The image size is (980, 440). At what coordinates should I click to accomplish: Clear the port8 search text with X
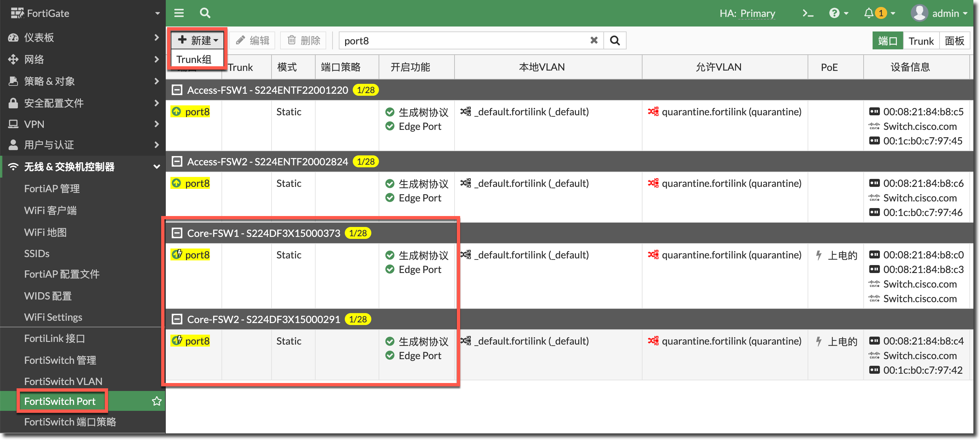click(593, 40)
